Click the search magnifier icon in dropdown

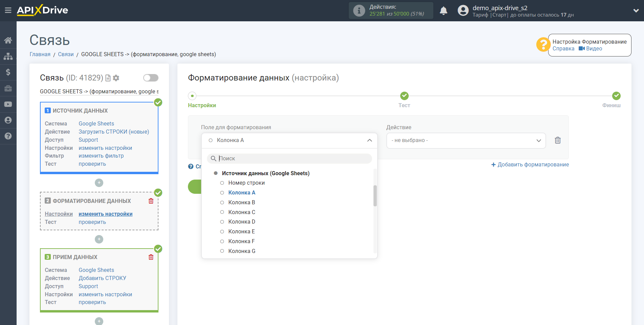[x=213, y=158]
